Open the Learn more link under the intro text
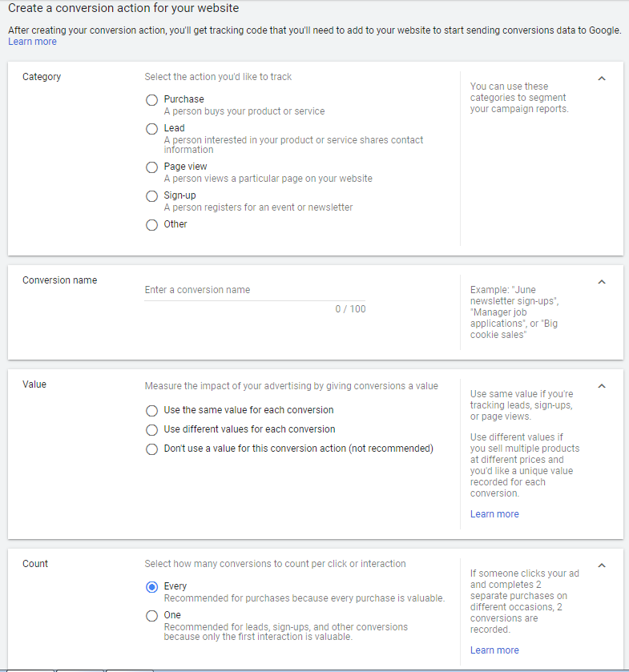This screenshot has height=672, width=629. (32, 41)
